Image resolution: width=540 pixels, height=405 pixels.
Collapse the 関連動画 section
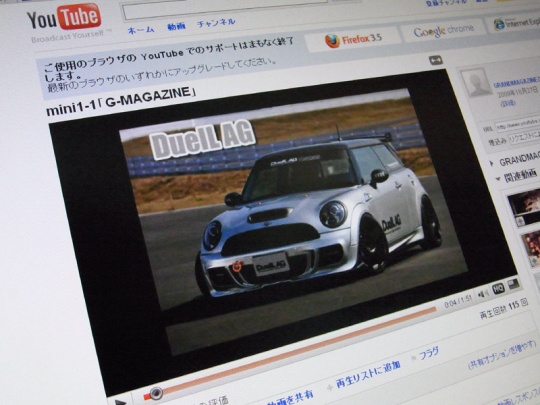498,179
